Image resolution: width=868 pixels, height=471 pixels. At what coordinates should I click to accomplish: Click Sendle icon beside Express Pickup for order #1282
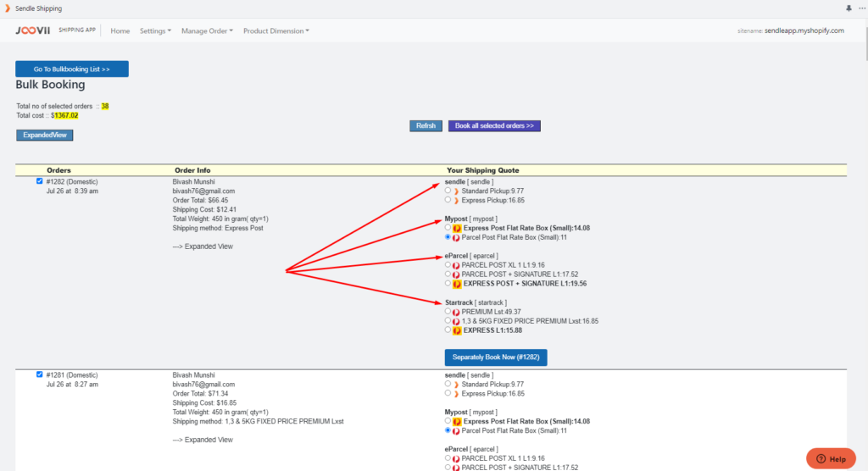coord(457,201)
